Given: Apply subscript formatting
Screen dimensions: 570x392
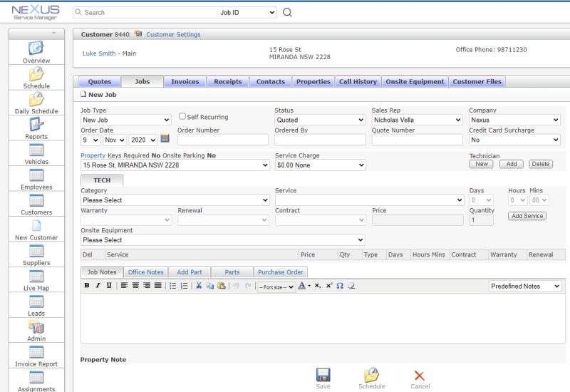Looking at the screenshot, I should (318, 286).
